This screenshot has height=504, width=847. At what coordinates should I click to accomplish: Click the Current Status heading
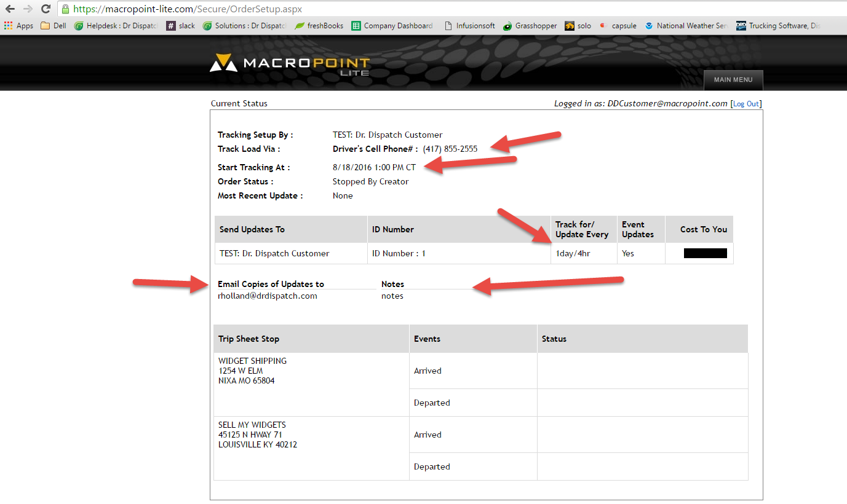tap(239, 104)
